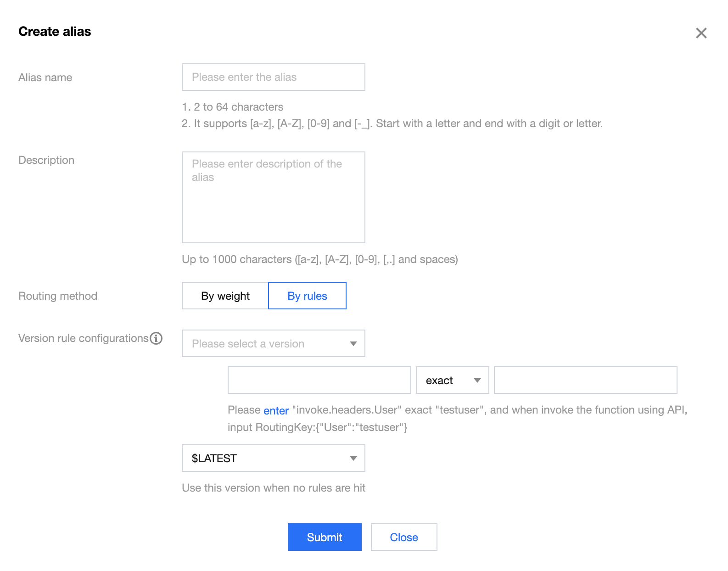Screen dimensions: 728x571
Task: Click the 'Version rule configurations' label text
Action: [83, 338]
